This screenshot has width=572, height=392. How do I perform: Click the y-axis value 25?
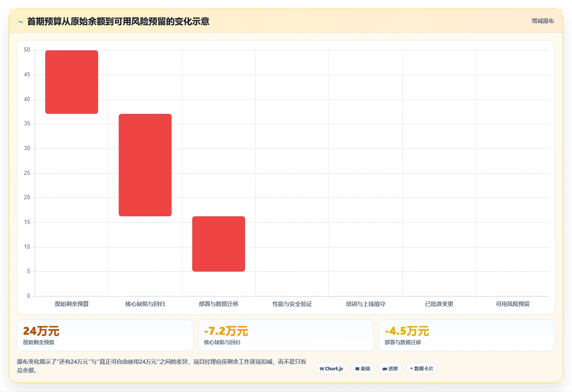[x=27, y=173]
